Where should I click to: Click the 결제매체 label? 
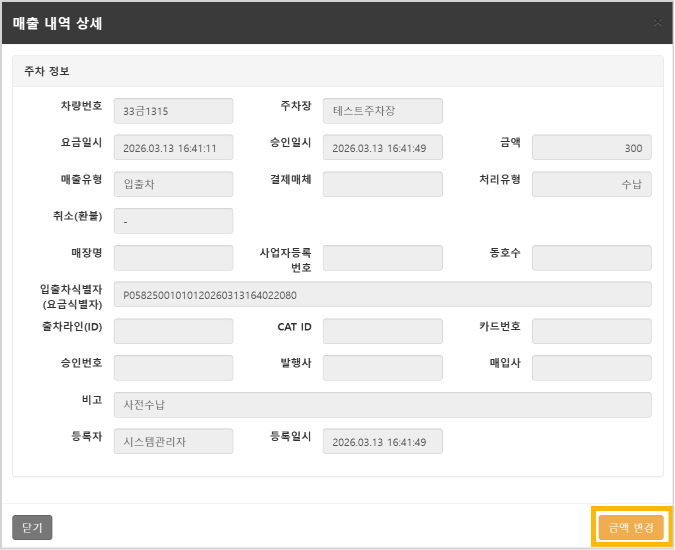[x=291, y=179]
